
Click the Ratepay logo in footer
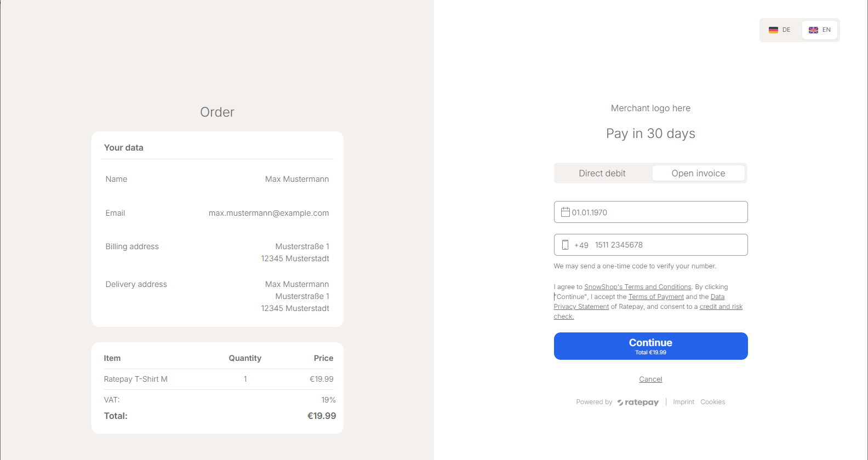coord(638,402)
